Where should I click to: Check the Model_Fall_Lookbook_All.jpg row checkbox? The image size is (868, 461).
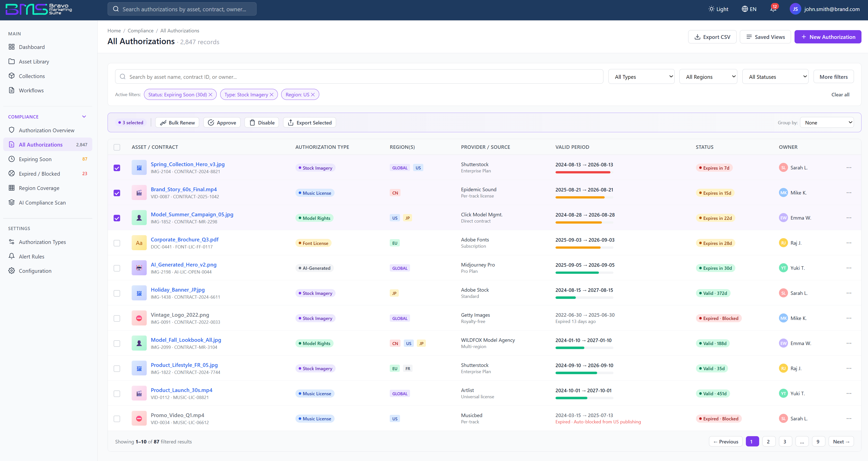coord(117,343)
